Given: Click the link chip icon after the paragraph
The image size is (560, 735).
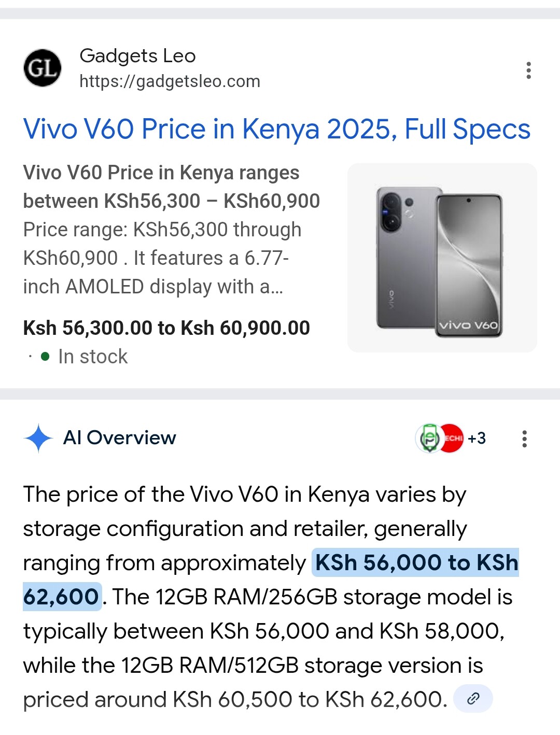Looking at the screenshot, I should tap(472, 699).
